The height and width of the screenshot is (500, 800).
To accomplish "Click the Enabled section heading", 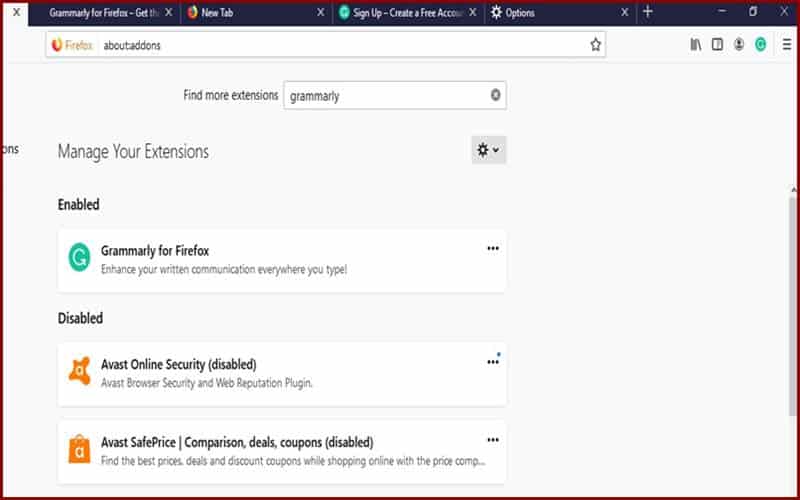I will coord(79,205).
